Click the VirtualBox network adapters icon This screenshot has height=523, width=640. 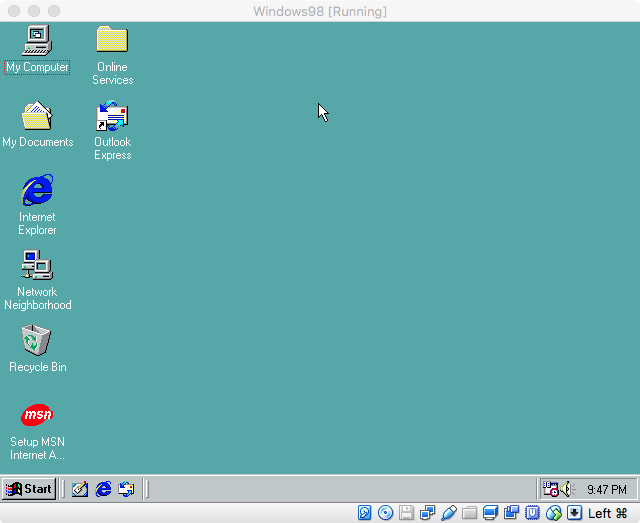click(x=428, y=513)
